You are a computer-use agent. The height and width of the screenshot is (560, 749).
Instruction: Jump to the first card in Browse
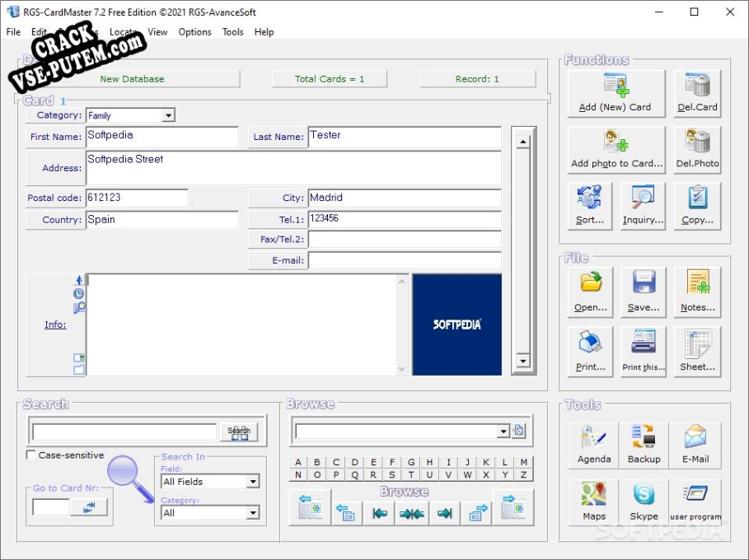379,513
